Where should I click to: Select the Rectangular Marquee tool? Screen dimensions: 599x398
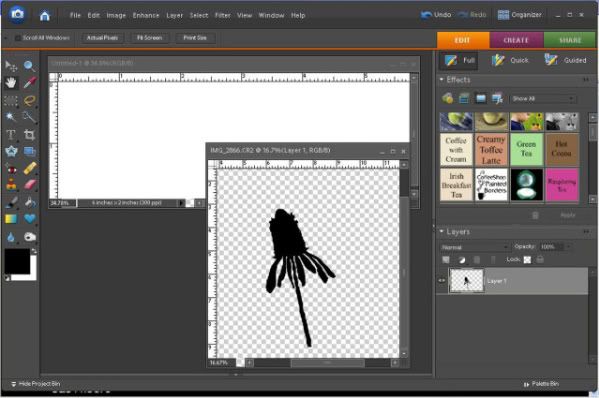pyautogui.click(x=11, y=100)
